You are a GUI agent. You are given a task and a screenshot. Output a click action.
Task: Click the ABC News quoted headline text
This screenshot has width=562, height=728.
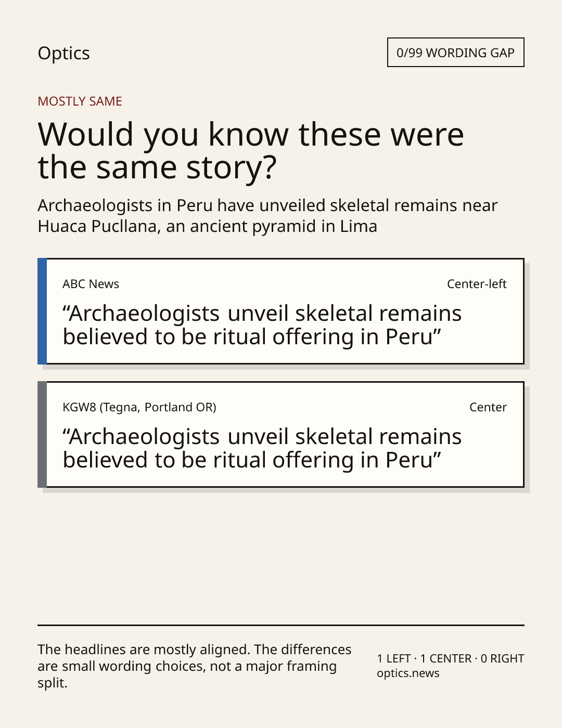tap(262, 325)
